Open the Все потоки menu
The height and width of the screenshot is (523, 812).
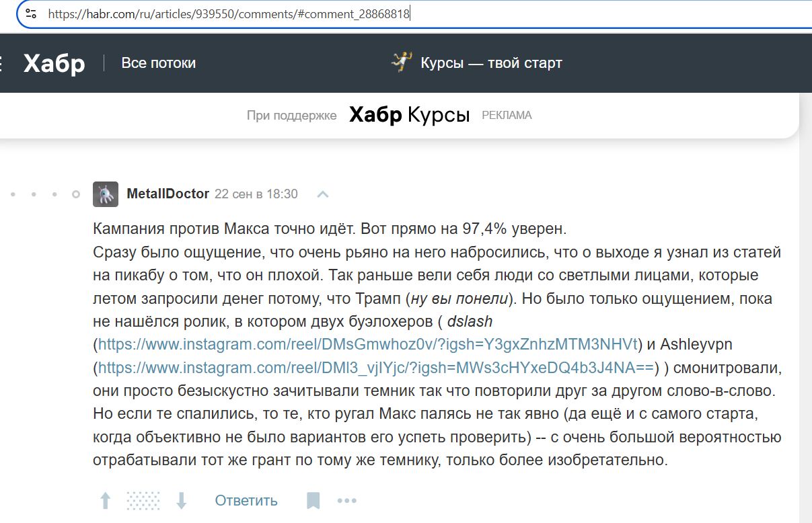tap(158, 63)
